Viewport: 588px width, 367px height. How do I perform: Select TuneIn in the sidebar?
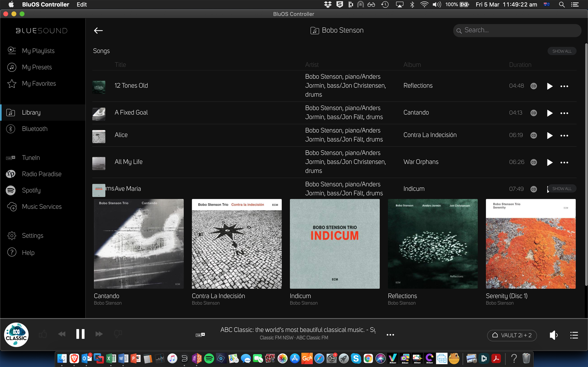pos(31,158)
